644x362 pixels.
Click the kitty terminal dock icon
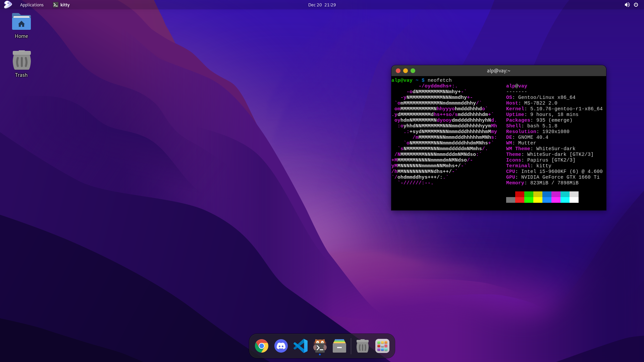(320, 346)
